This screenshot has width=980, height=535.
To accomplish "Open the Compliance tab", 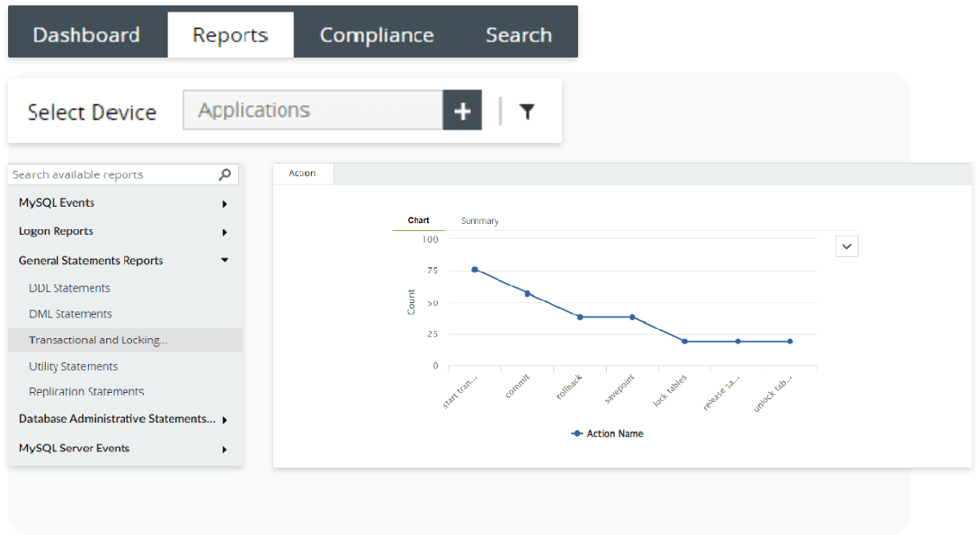I will [376, 35].
